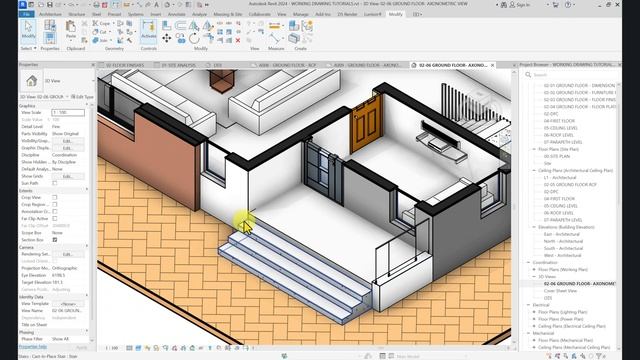Click the Create Similar icon in Create panel
The image size is (640, 360).
(293, 25)
